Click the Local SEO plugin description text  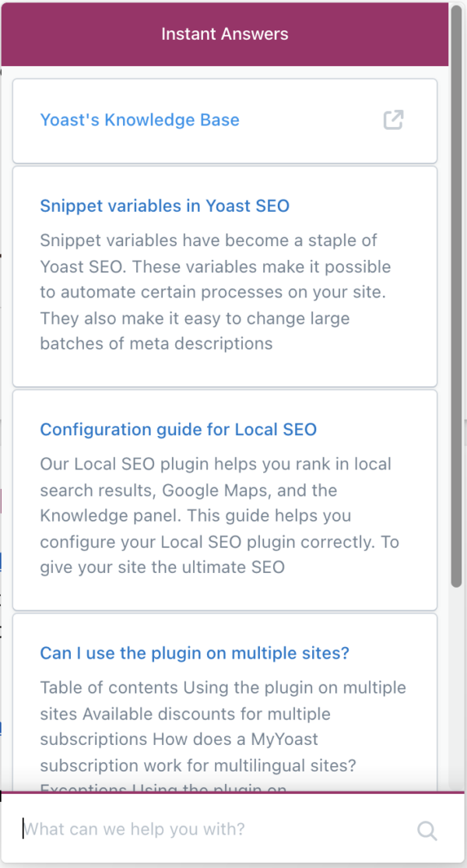[x=215, y=514]
